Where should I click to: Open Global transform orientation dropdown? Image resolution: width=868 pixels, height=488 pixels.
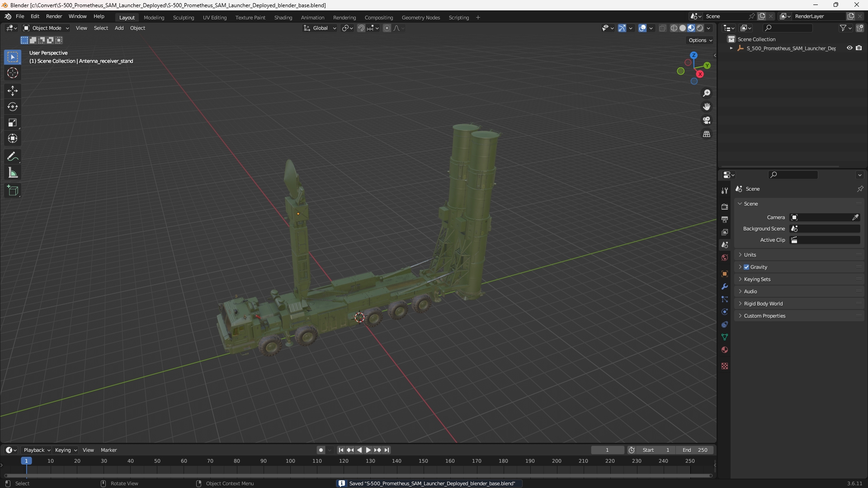[x=320, y=28]
